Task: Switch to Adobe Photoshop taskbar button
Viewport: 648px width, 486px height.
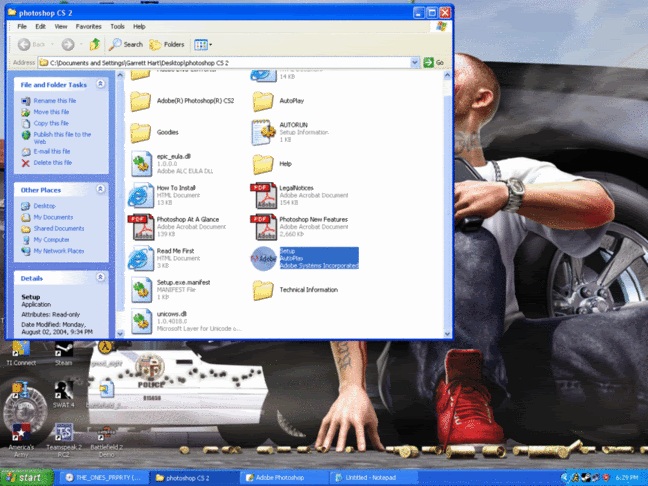Action: coord(284,478)
